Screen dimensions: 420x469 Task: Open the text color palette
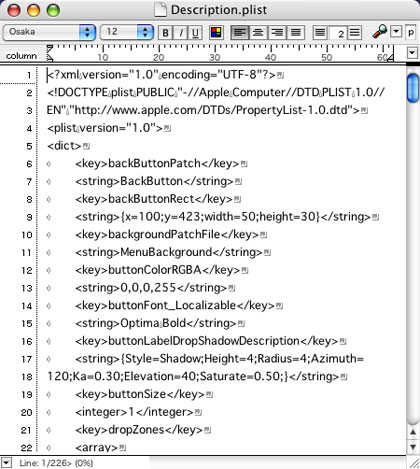pos(216,33)
